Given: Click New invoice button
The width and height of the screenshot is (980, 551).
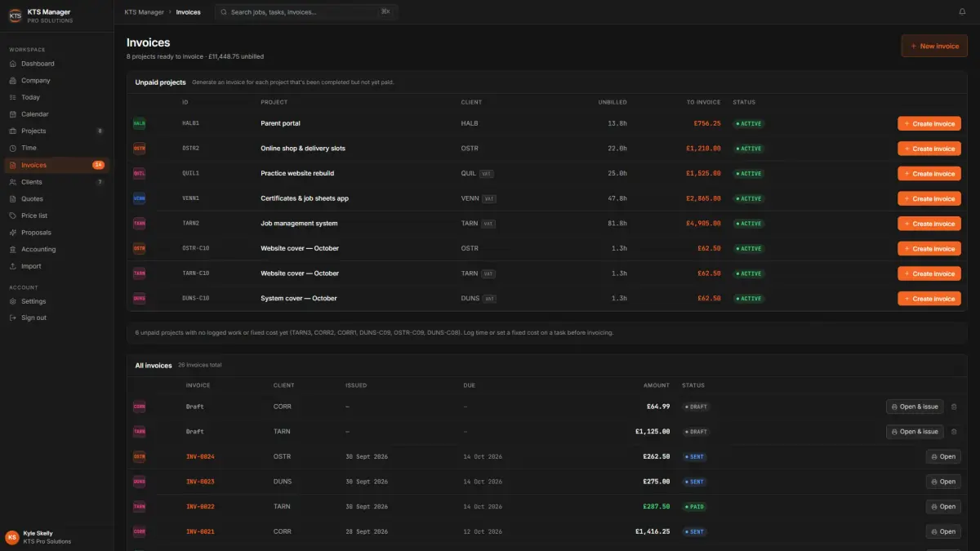Looking at the screenshot, I should (934, 46).
